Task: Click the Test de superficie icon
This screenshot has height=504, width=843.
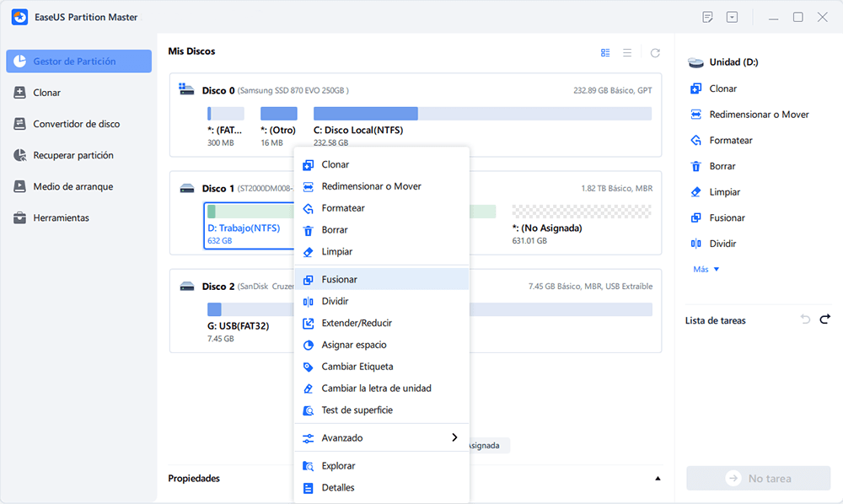Action: [308, 410]
